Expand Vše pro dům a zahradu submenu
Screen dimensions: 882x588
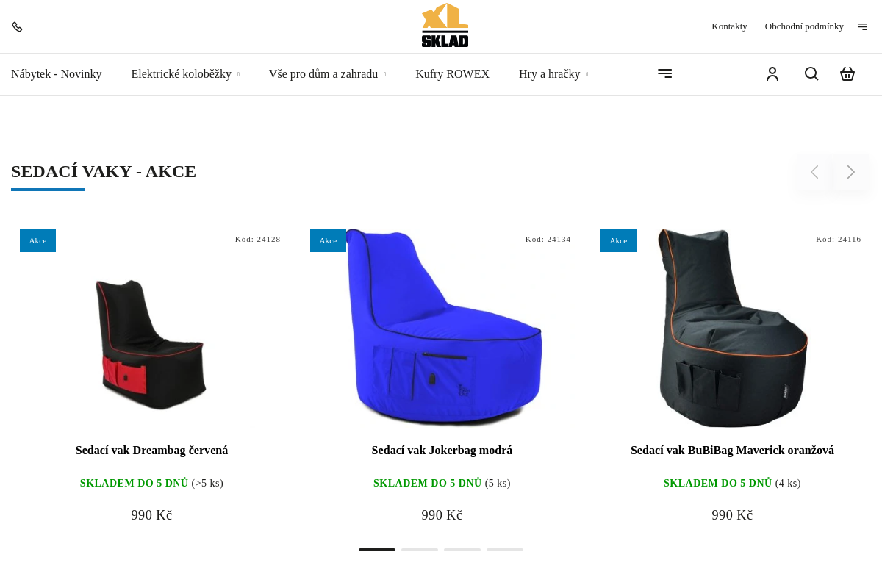click(384, 74)
